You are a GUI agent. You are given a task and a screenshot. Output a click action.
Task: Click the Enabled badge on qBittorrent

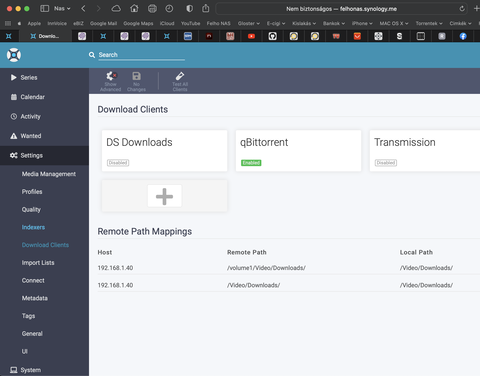(x=251, y=163)
